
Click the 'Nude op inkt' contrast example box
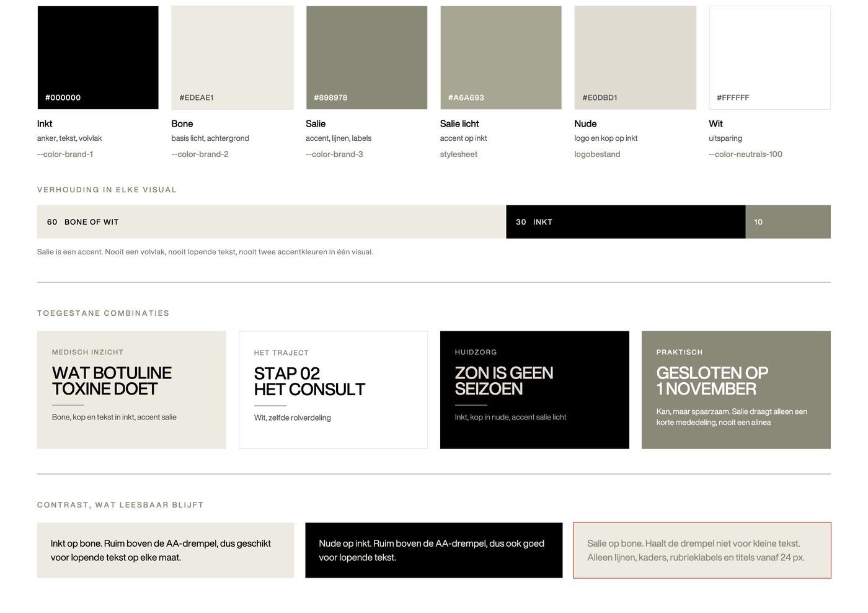point(434,550)
